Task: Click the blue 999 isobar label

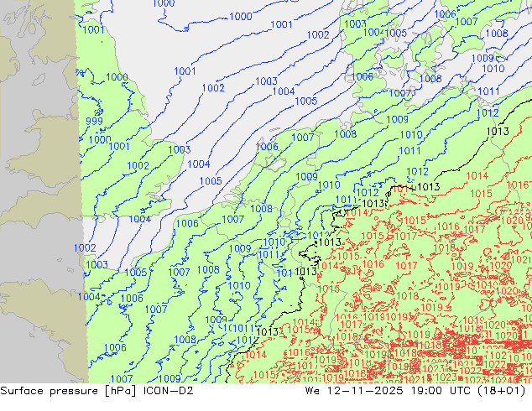Action: pyautogui.click(x=94, y=121)
